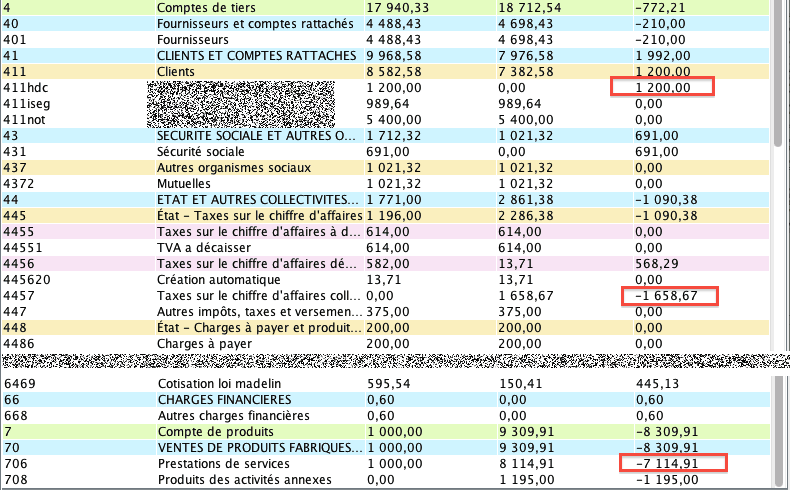The height and width of the screenshot is (490, 790).
Task: Click "Mutuelles" account label
Action: click(183, 184)
